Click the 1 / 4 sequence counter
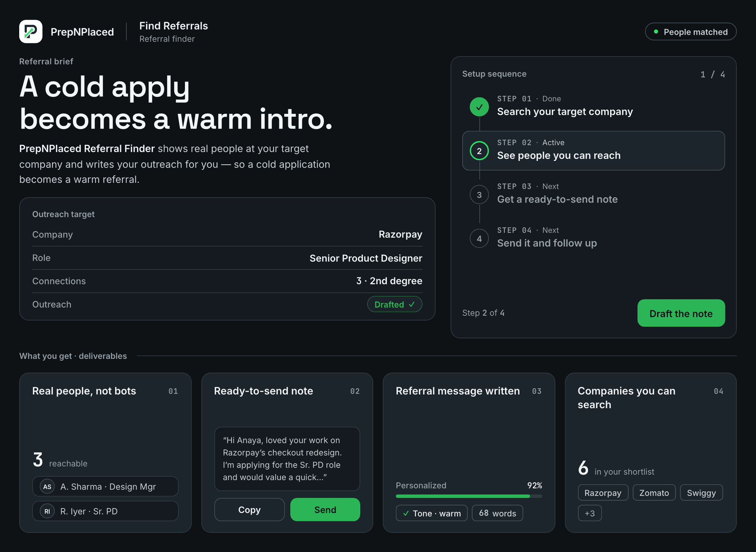Screen dimensions: 756x552 (x=713, y=75)
